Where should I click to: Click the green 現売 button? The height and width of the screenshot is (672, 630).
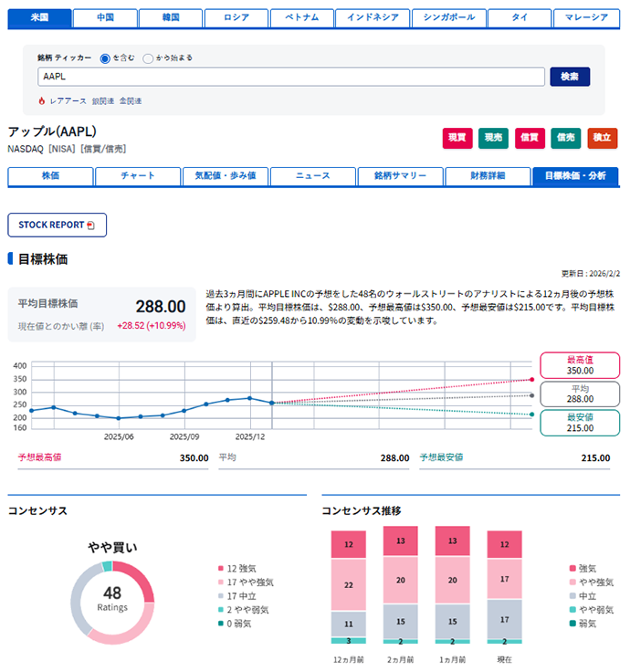[493, 138]
